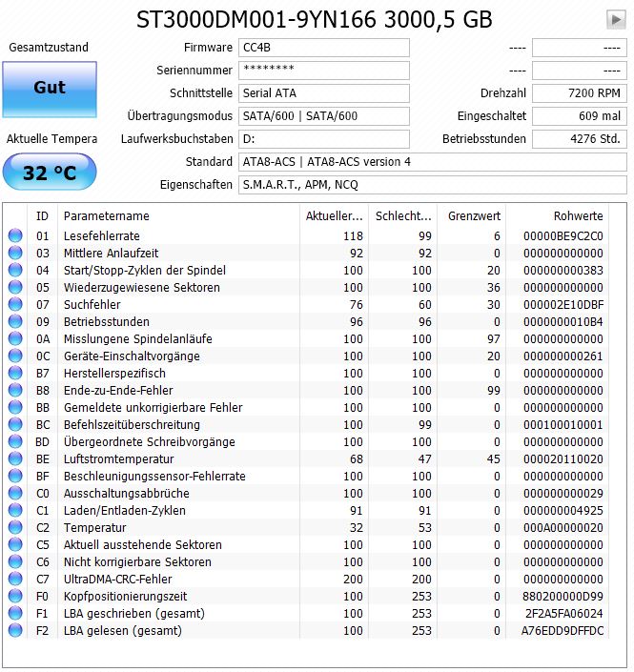Click the 'Grenzwert' column header
The height and width of the screenshot is (672, 634).
[472, 216]
